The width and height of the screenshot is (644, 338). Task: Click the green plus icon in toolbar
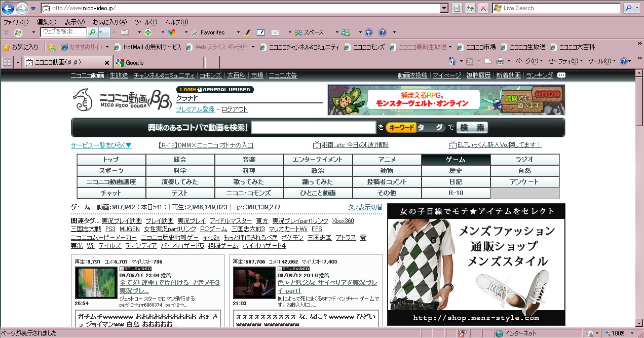coord(148,32)
